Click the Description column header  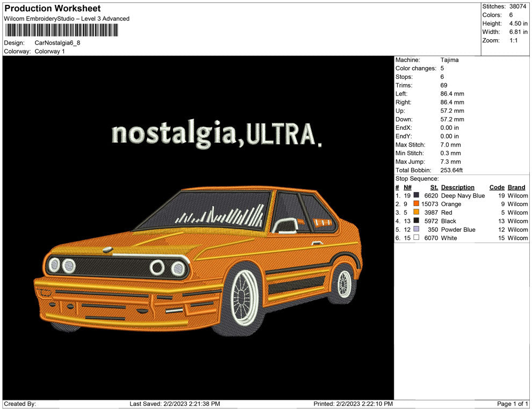tap(457, 187)
